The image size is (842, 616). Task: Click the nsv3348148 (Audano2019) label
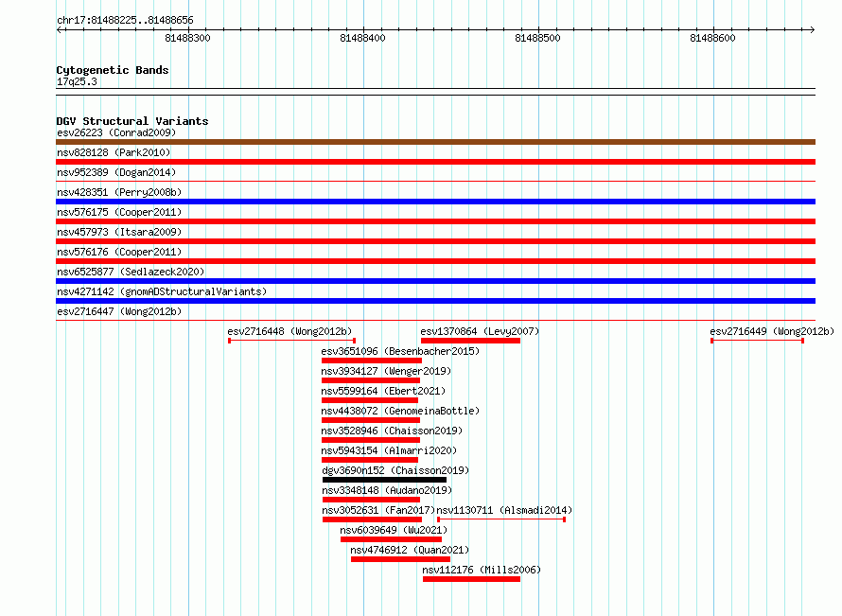(387, 490)
